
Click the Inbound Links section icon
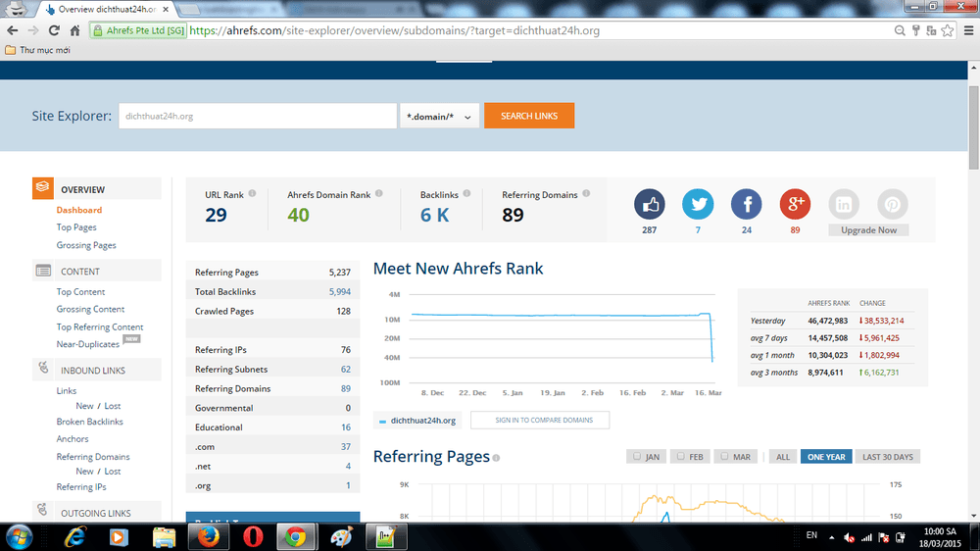[x=43, y=368]
